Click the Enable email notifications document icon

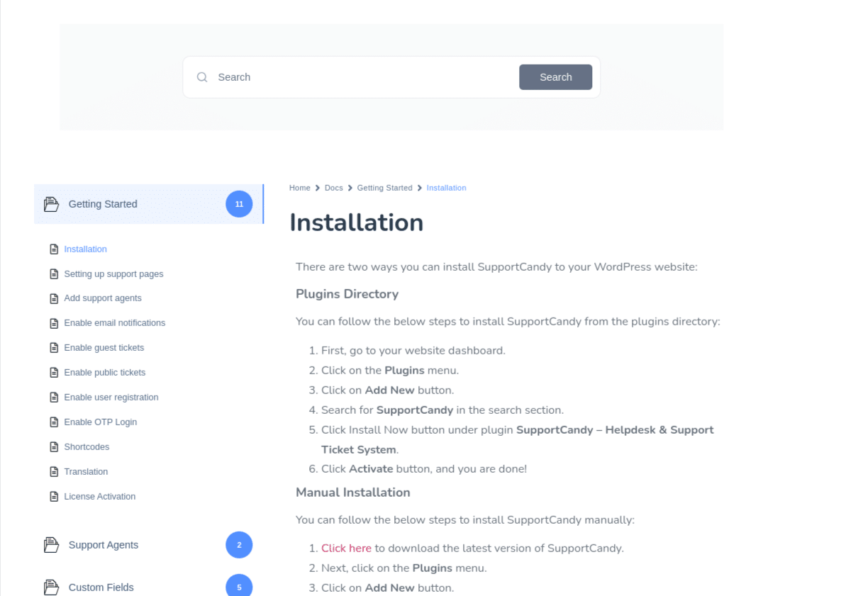pyautogui.click(x=54, y=323)
